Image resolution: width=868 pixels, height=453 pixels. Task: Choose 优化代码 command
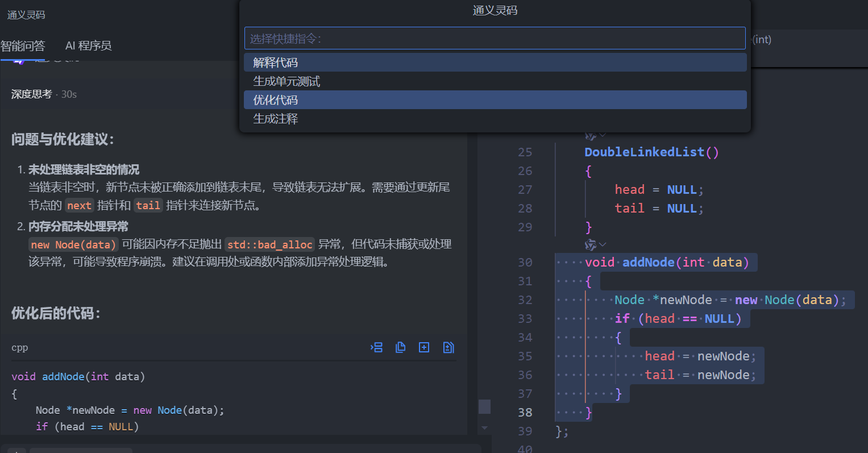pos(495,100)
